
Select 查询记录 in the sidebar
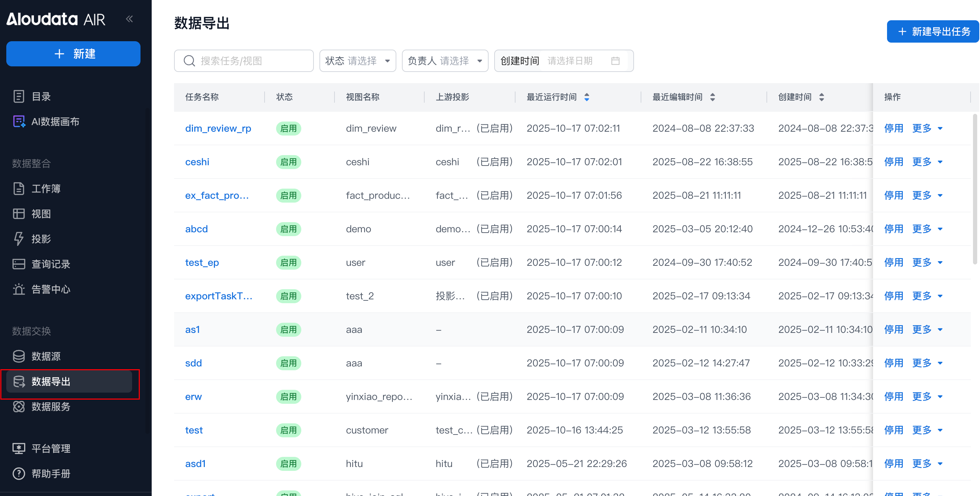(51, 264)
